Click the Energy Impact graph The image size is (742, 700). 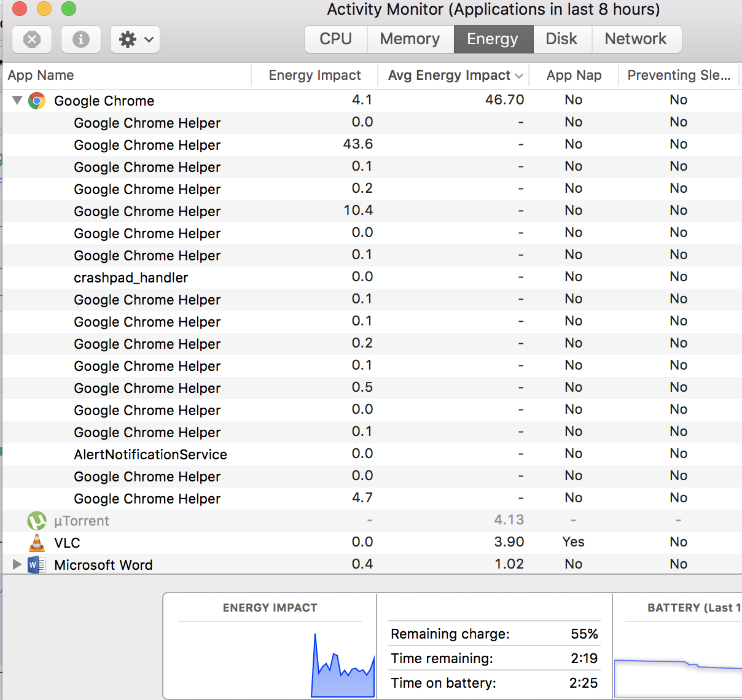pos(343,666)
